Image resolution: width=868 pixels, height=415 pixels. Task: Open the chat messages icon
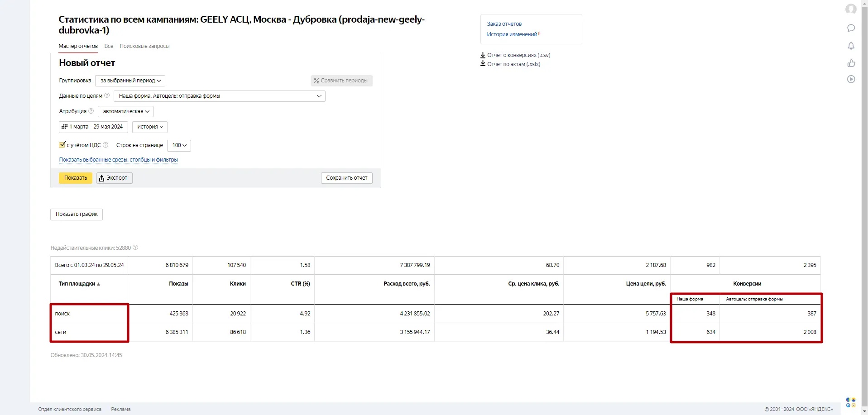(x=851, y=28)
